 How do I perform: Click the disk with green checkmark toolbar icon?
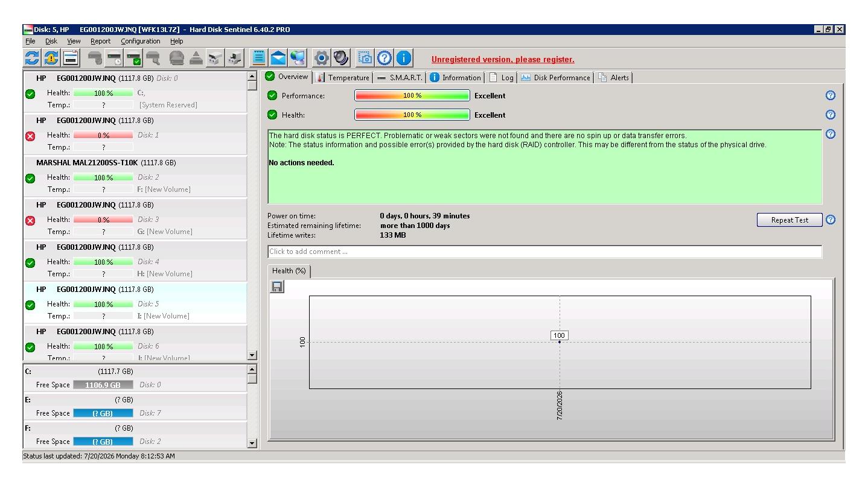coord(134,58)
